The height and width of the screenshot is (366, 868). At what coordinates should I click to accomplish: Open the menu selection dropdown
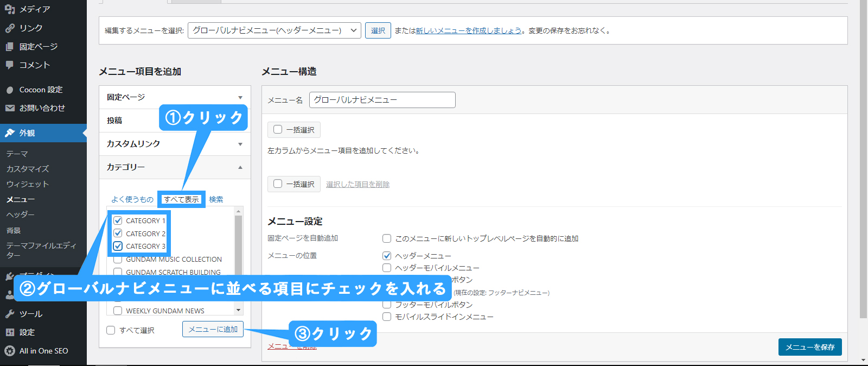coord(275,30)
